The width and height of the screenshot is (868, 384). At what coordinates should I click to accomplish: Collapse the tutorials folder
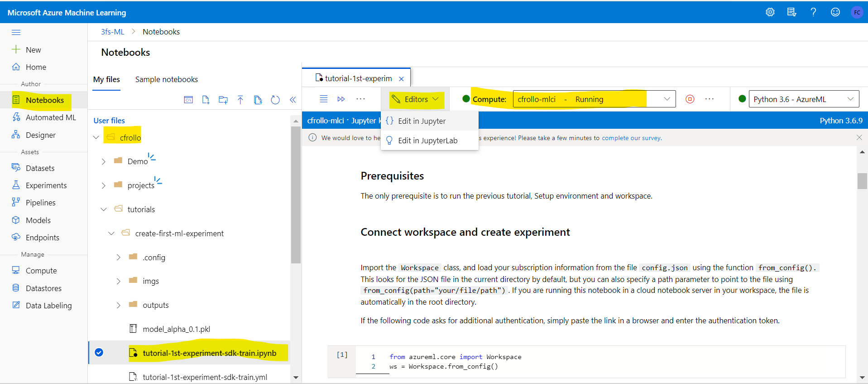coord(104,209)
